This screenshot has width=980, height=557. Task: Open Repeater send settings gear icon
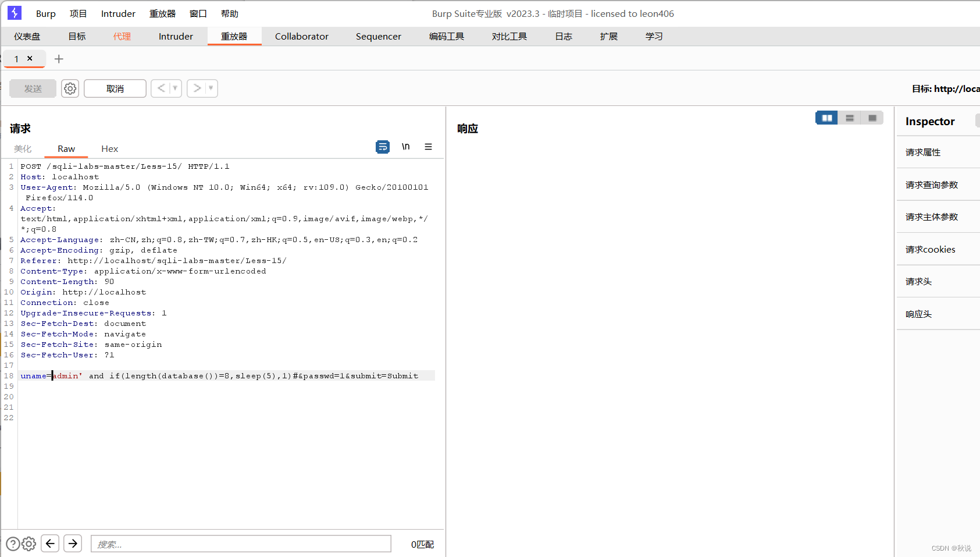70,88
